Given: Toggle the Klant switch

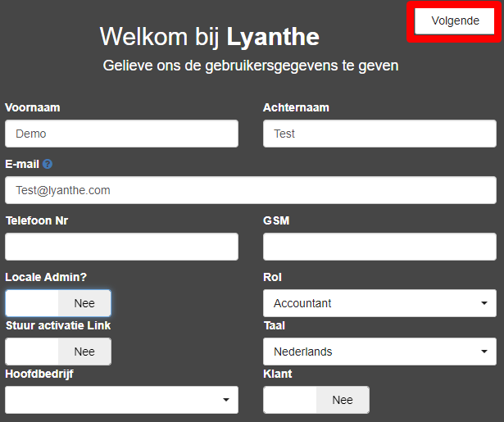Looking at the screenshot, I should click(x=316, y=400).
